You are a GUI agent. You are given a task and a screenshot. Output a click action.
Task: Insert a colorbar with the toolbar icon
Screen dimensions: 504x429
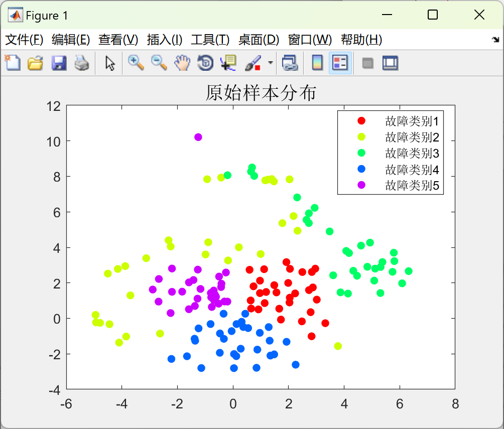pyautogui.click(x=317, y=63)
